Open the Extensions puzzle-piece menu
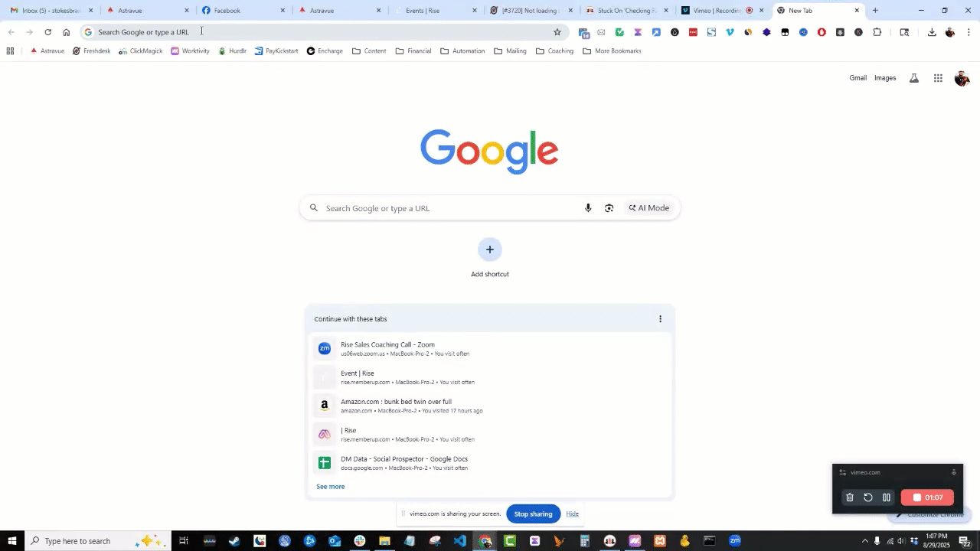This screenshot has height=551, width=980. 877,32
